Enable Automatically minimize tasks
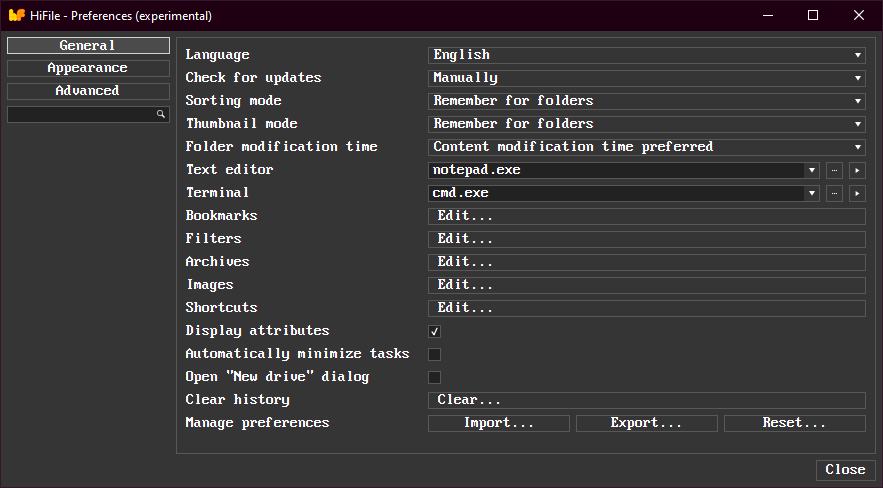Screen dimensions: 883x488 (x=435, y=354)
